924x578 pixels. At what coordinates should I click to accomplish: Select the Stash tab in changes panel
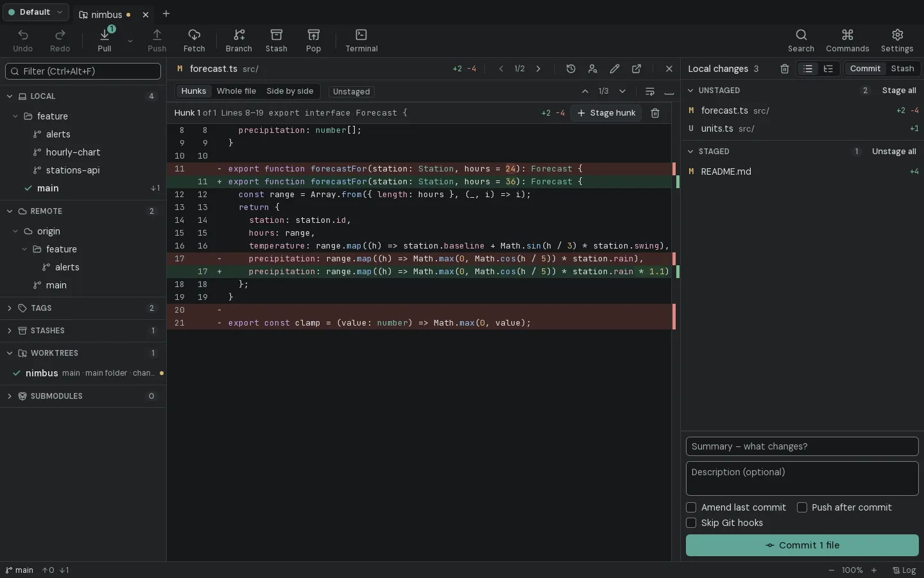902,69
